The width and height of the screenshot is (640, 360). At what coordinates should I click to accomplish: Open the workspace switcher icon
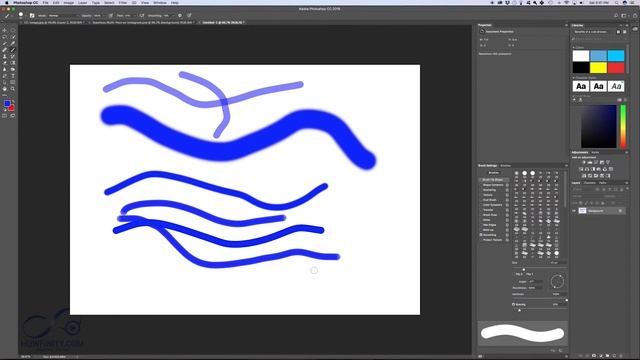pyautogui.click(x=624, y=16)
